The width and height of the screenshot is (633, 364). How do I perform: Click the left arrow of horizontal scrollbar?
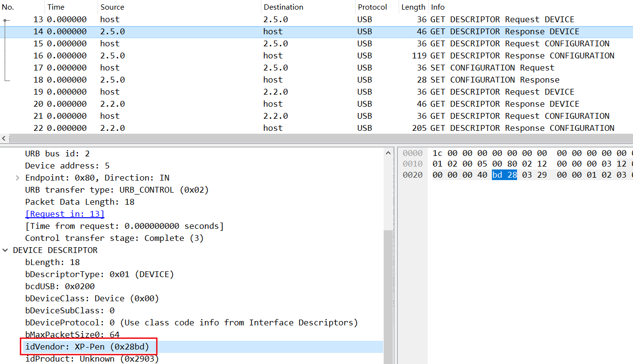point(4,138)
